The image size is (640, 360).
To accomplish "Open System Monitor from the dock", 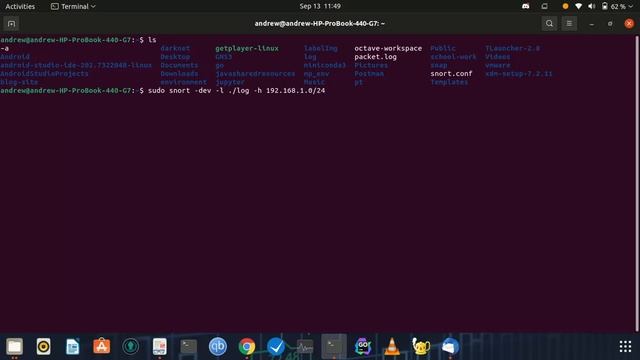I will coord(305,347).
